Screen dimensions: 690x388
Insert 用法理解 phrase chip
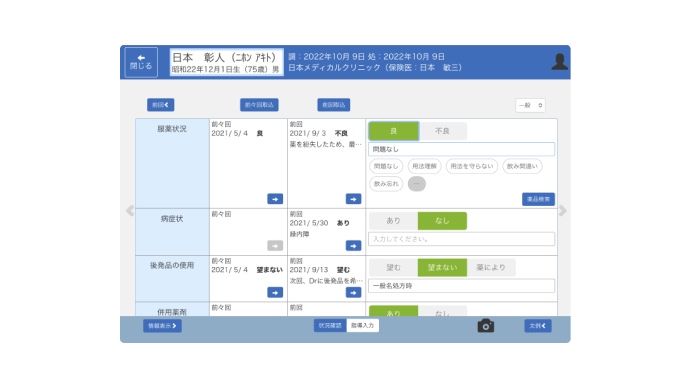[x=424, y=166]
